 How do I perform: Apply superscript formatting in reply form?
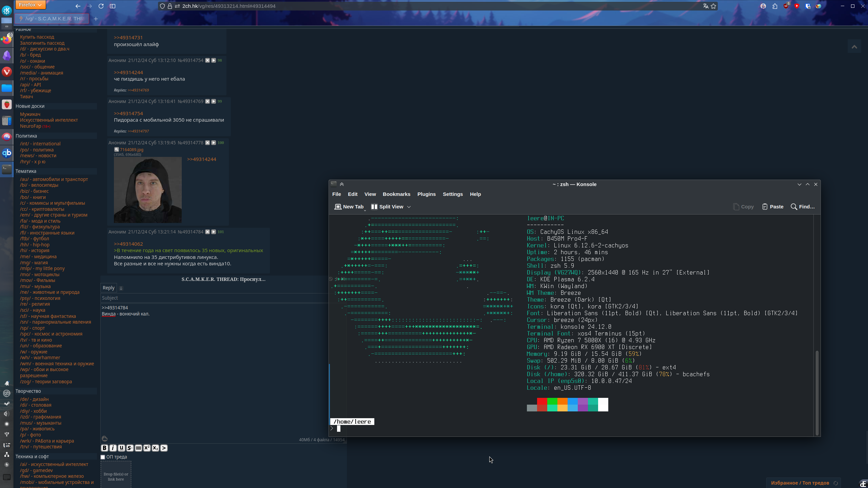click(x=147, y=448)
